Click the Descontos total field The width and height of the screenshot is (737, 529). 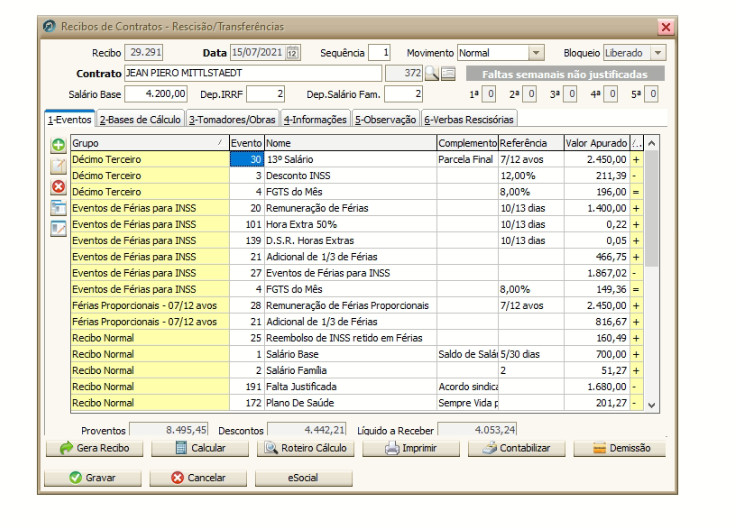pyautogui.click(x=306, y=430)
